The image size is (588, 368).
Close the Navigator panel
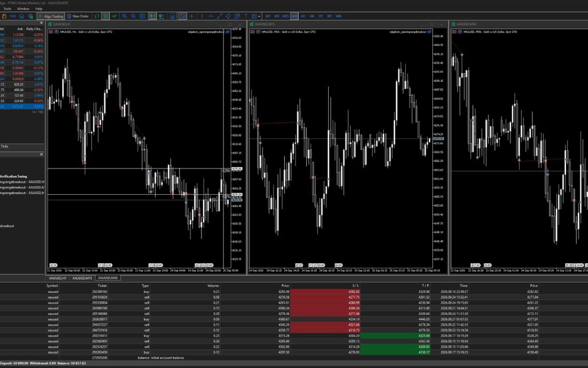click(x=41, y=154)
